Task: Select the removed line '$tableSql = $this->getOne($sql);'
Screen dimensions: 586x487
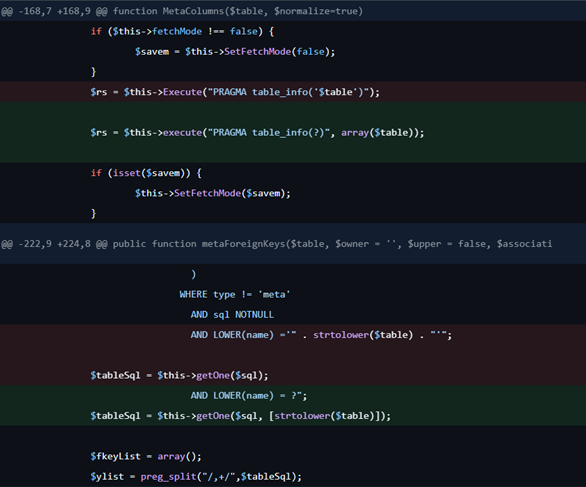Action: coord(293,375)
